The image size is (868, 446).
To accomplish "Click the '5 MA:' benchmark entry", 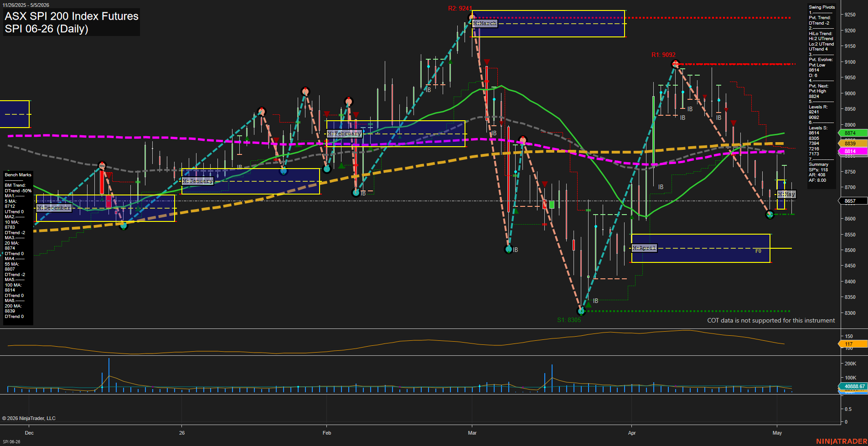I will (10, 201).
